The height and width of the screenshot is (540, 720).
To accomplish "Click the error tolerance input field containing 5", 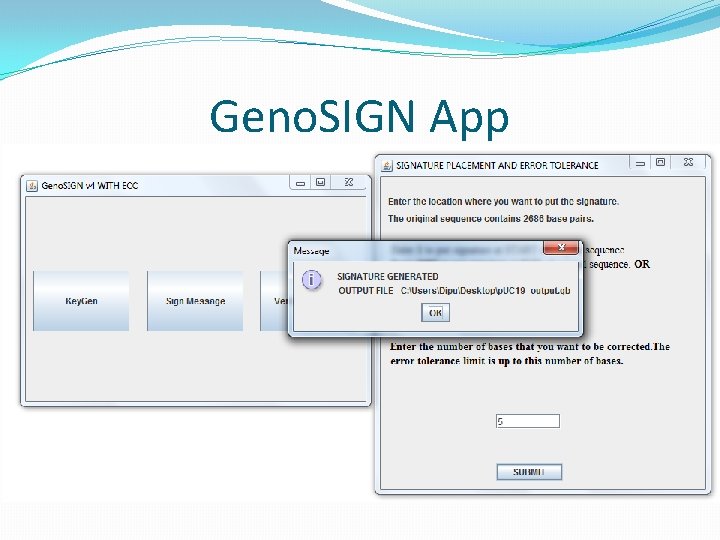I will click(x=528, y=421).
